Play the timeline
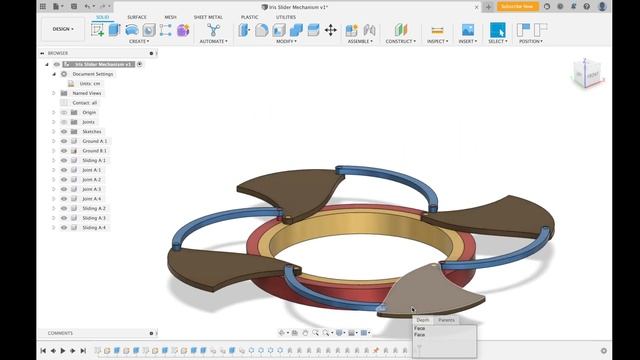The image size is (640, 360). coord(63,351)
